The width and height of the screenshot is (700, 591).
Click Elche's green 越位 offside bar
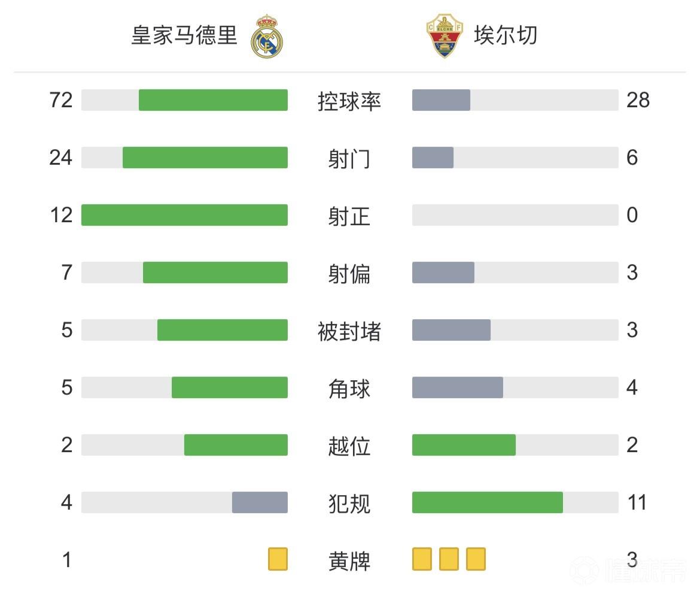click(x=464, y=445)
